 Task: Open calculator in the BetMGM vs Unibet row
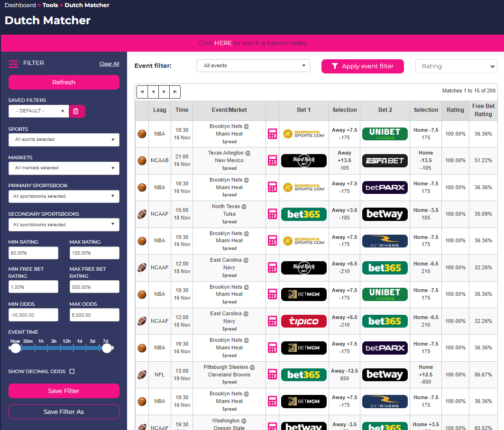272,294
